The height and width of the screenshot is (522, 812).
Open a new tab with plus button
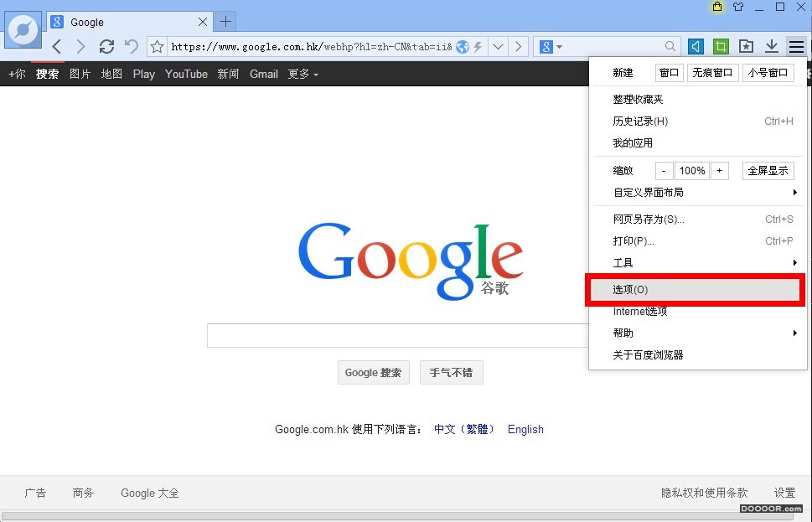point(225,21)
